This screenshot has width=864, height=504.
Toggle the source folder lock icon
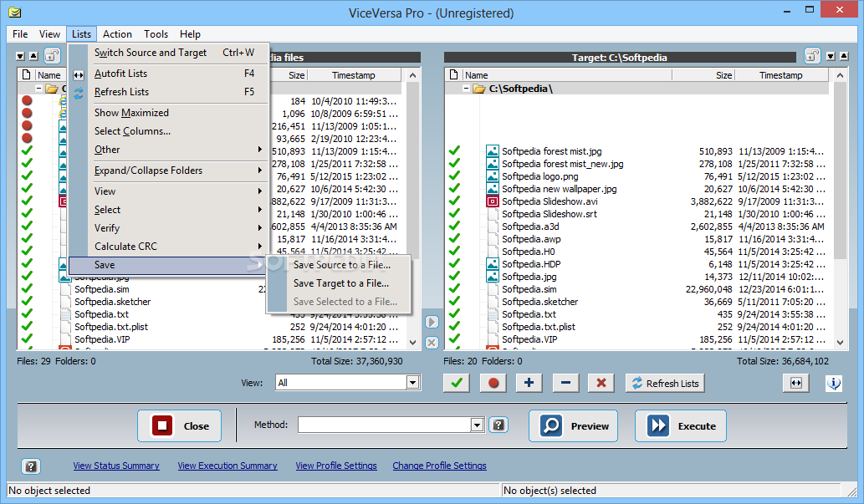click(x=52, y=56)
